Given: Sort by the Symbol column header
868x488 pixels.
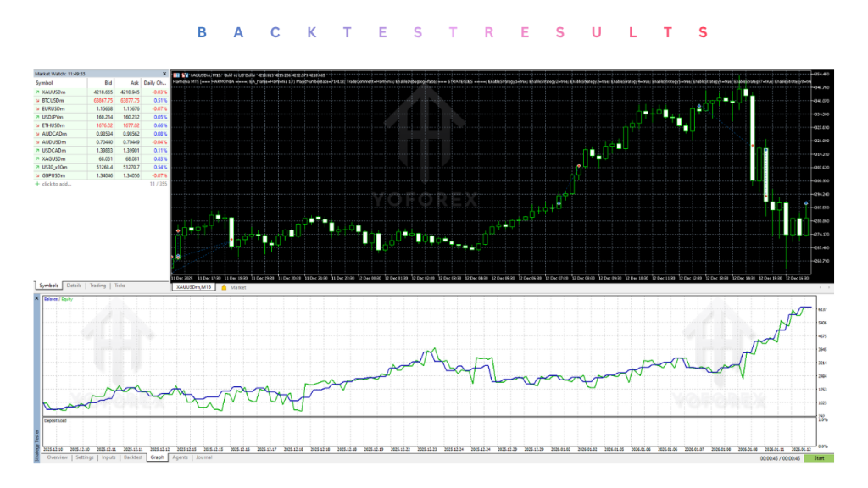Looking at the screenshot, I should point(60,83).
